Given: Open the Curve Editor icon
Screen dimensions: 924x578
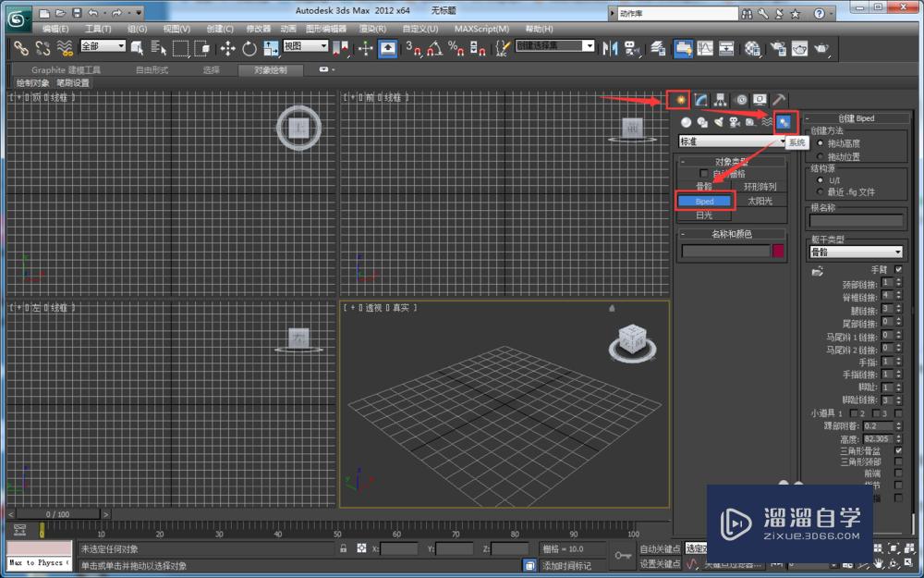Looking at the screenshot, I should (705, 48).
